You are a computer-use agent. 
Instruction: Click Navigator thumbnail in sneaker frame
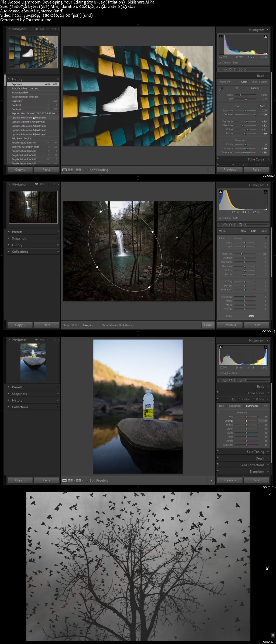pos(33,52)
